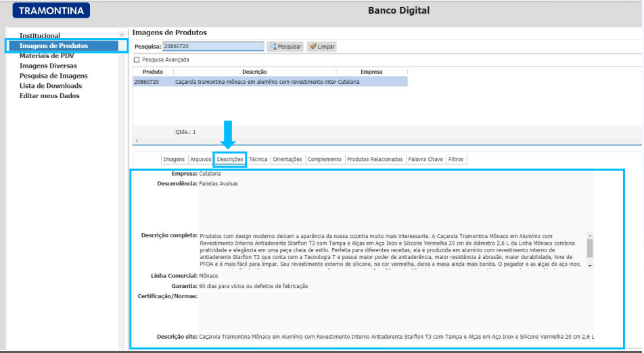
Task: Click the Empresa field showing Cutelaria
Action: pyautogui.click(x=396, y=174)
